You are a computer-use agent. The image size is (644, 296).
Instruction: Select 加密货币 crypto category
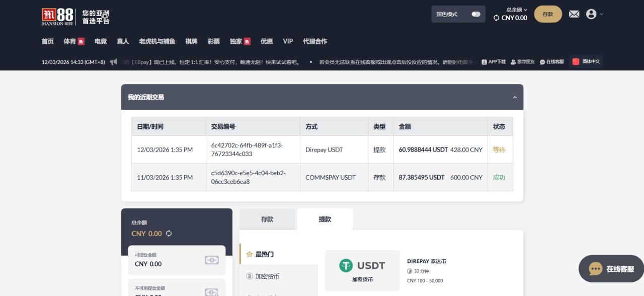point(279,276)
